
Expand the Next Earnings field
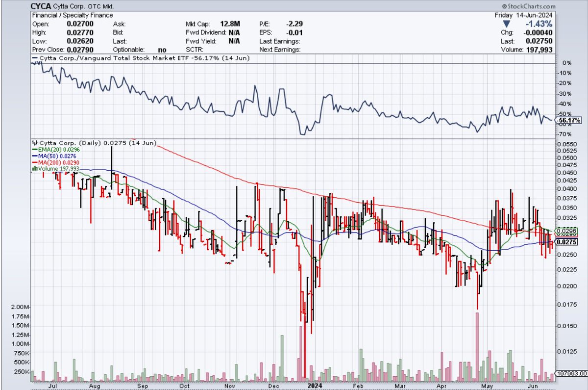coord(279,50)
